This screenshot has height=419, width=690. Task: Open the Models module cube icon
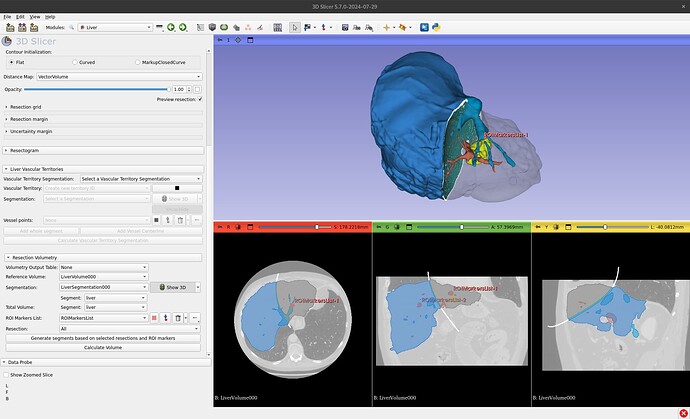pos(212,27)
